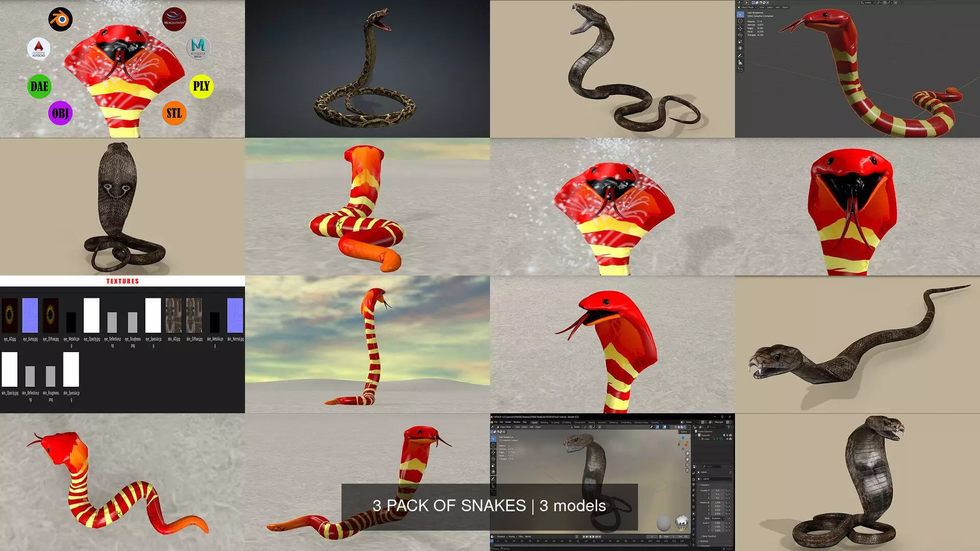Screen dimensions: 980x551
Task: Click the yellow PLY format badge
Action: [201, 86]
